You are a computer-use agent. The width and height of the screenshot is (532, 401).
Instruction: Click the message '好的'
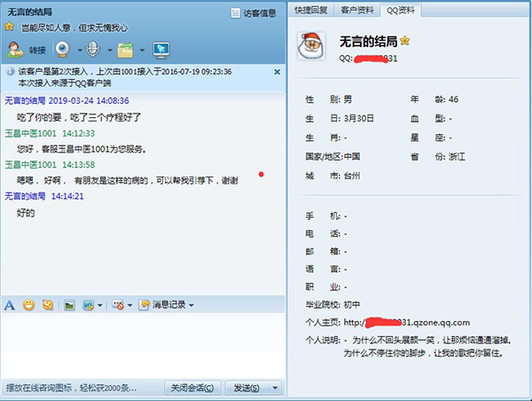click(26, 213)
